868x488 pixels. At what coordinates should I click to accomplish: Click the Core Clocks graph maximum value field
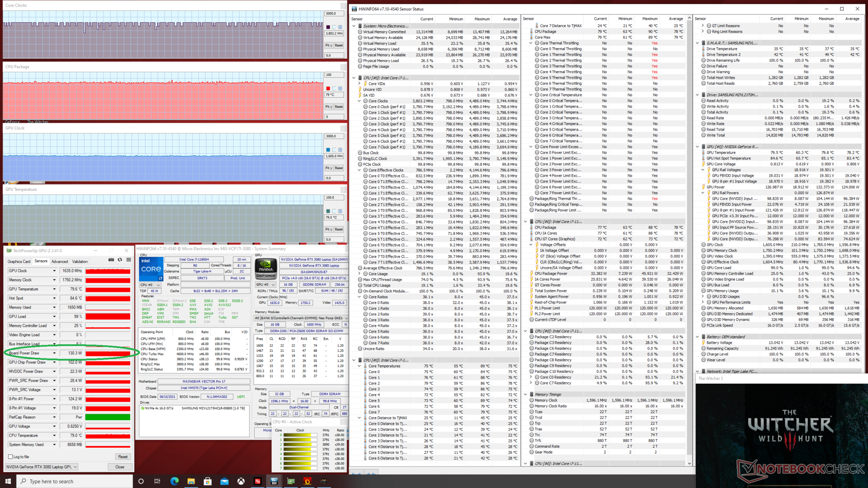coord(334,14)
